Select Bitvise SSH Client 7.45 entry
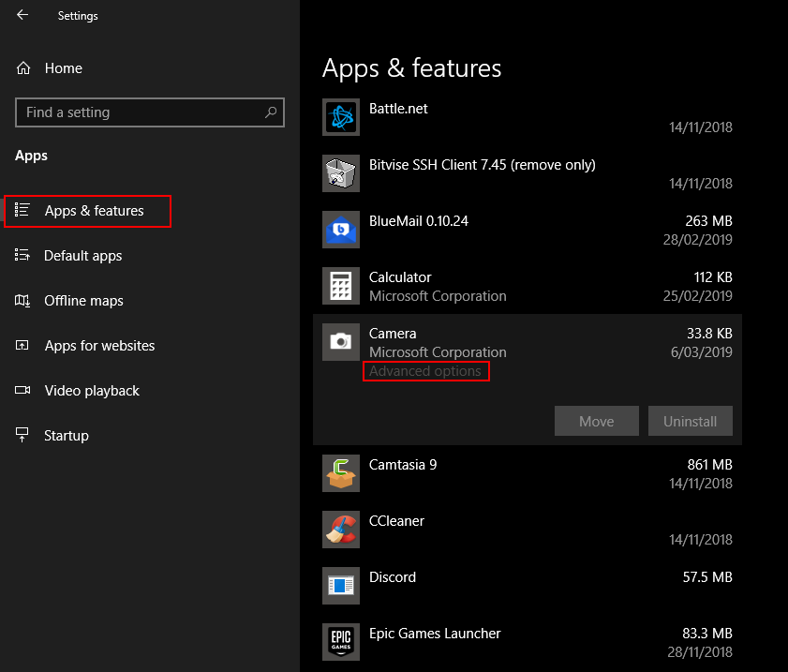Viewport: 788px width, 672px height. 482,165
